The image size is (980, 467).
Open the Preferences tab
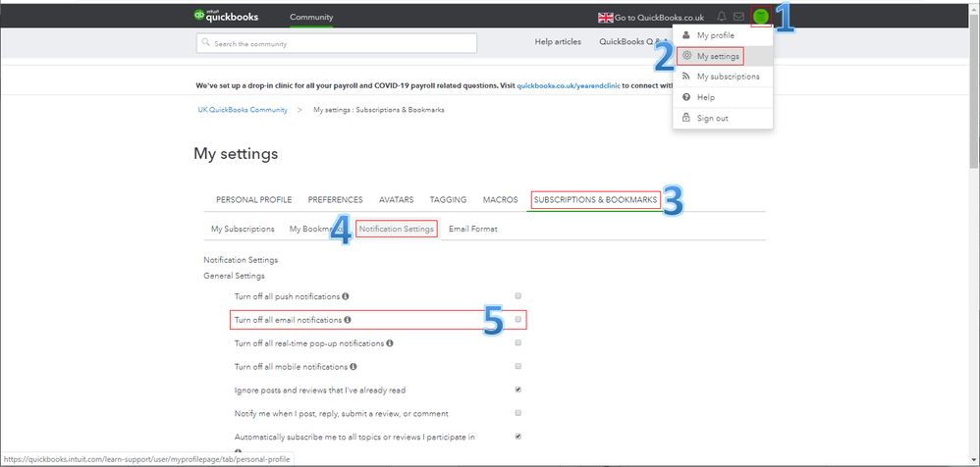(x=335, y=200)
